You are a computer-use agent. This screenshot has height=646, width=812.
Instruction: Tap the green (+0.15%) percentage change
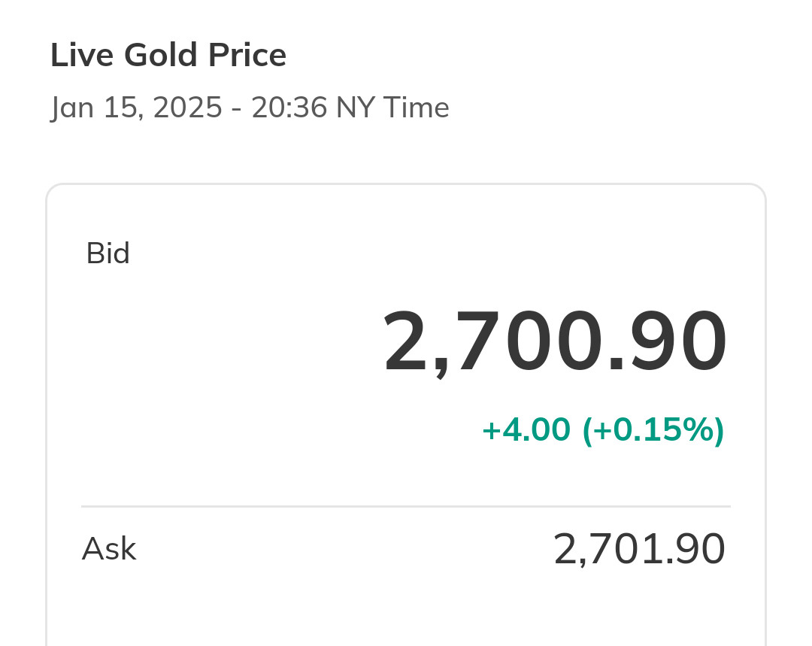[x=653, y=430]
